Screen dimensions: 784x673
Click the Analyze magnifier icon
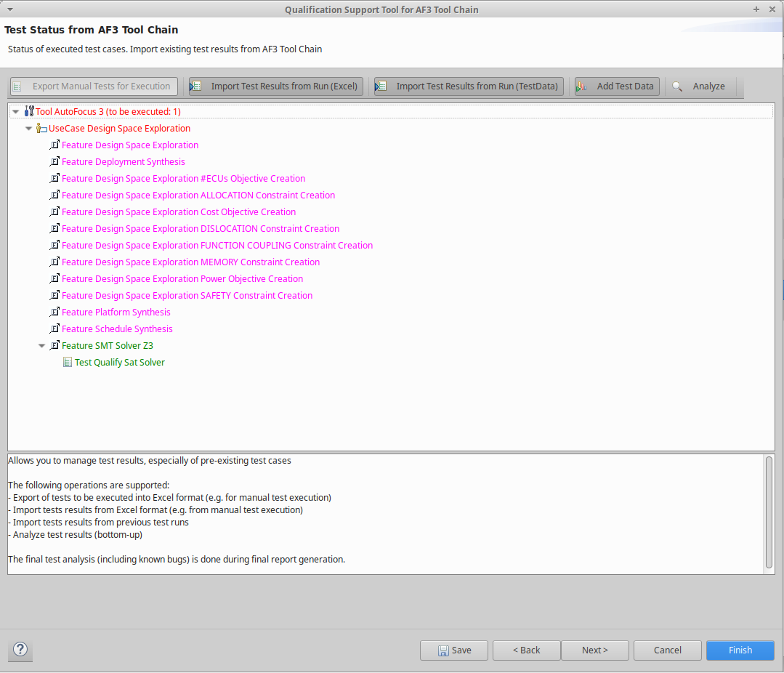click(x=677, y=86)
